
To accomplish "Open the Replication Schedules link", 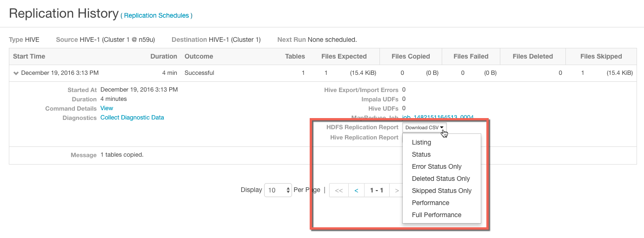I will coord(156,16).
